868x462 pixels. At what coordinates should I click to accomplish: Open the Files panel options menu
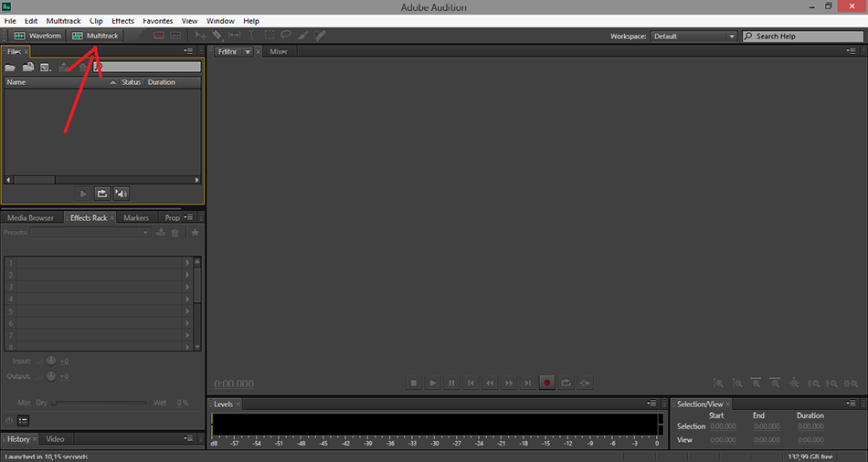pos(189,51)
